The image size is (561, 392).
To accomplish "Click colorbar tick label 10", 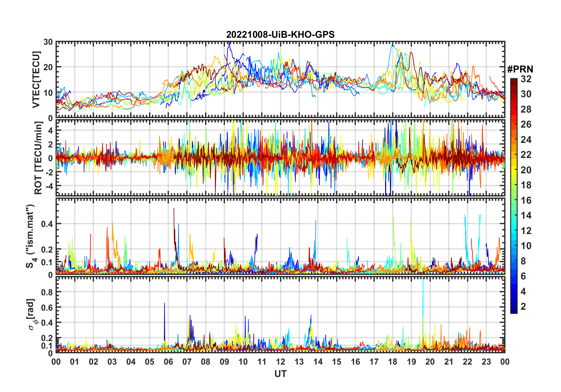I will [x=526, y=246].
